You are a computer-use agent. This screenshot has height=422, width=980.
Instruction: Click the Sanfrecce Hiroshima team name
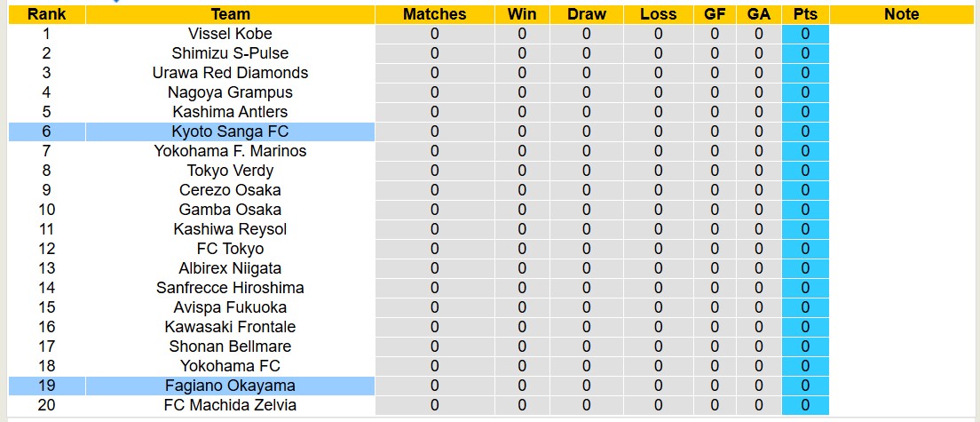pyautogui.click(x=230, y=288)
